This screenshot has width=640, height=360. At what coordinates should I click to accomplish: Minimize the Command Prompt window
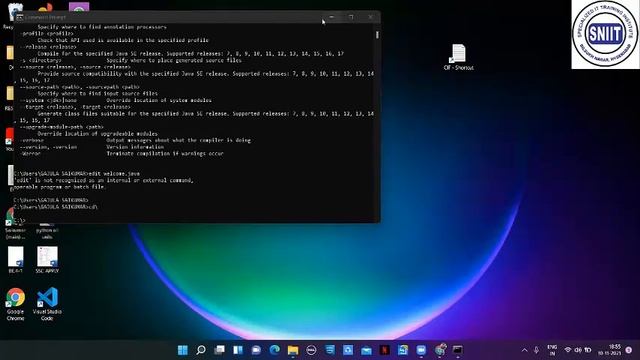pos(331,17)
